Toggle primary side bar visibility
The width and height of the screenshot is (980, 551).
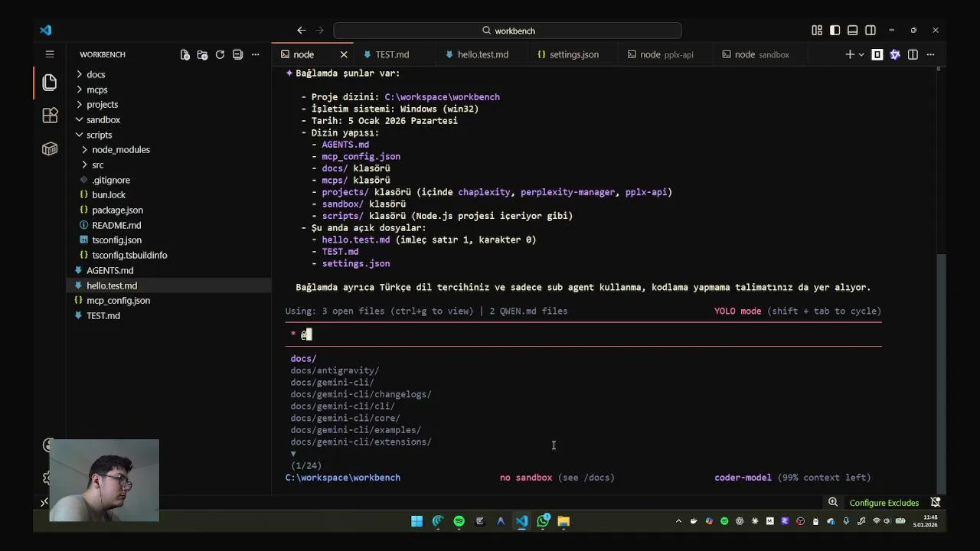tap(835, 31)
